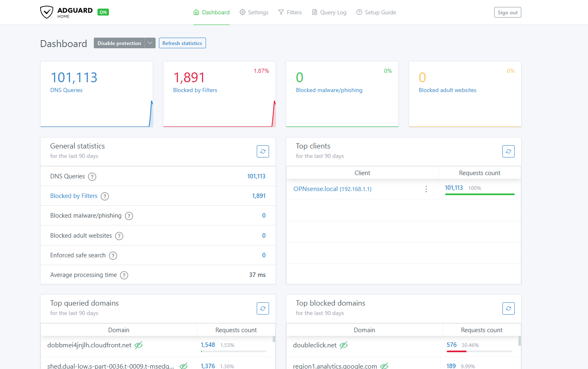The image size is (588, 369).
Task: Refresh the Top blocked domains card
Action: [x=509, y=308]
